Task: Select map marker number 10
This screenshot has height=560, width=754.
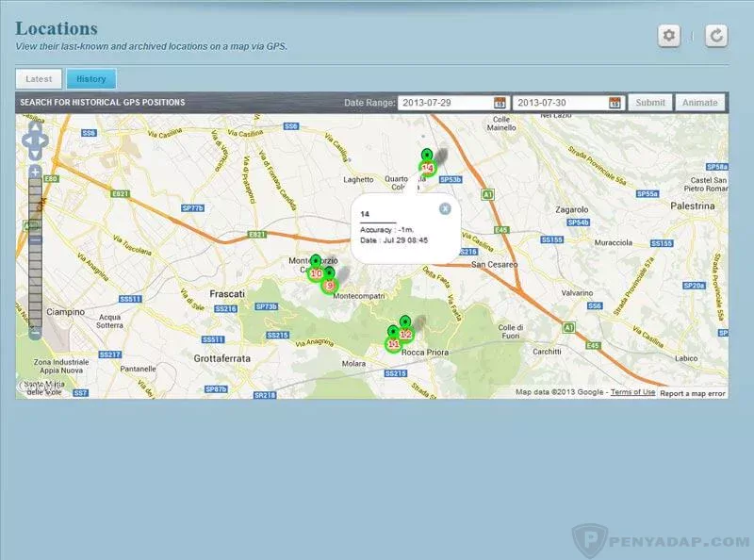Action: point(316,272)
